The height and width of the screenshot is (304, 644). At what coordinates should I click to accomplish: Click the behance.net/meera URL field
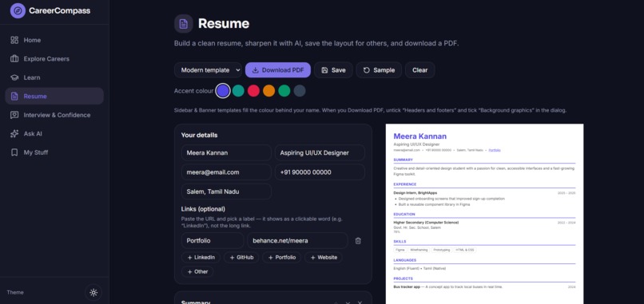(x=297, y=241)
